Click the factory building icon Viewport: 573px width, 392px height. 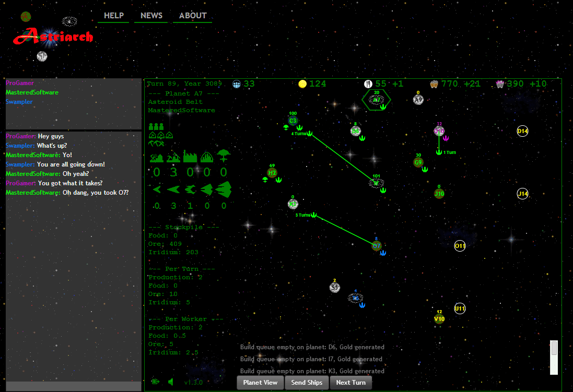click(190, 156)
